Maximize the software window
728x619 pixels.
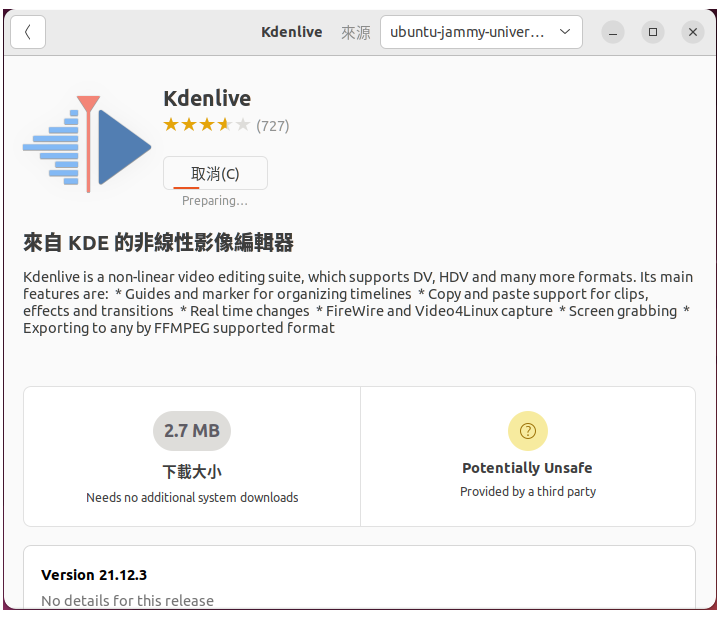click(x=653, y=32)
